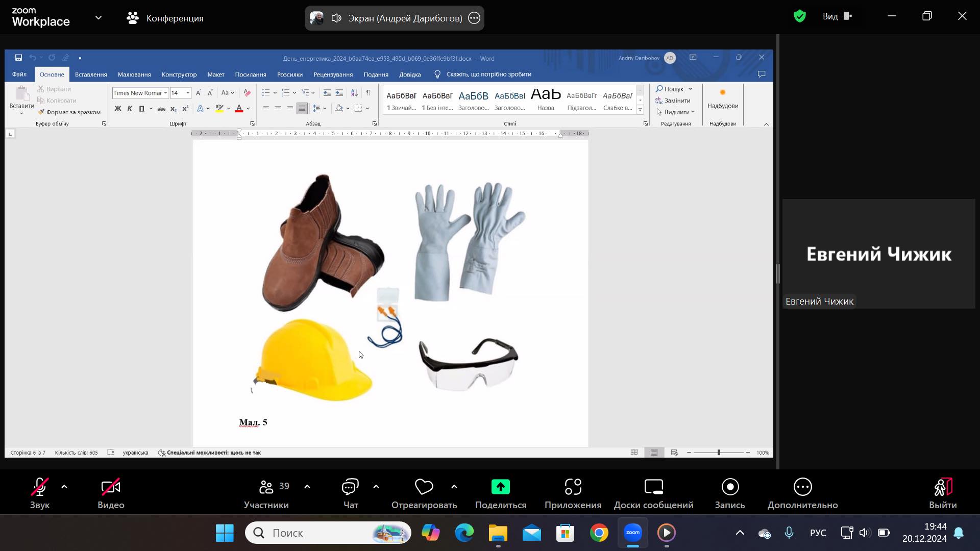Image resolution: width=980 pixels, height=551 pixels.
Task: Expand the Zoom Workplace dropdown chevron
Action: tap(99, 18)
